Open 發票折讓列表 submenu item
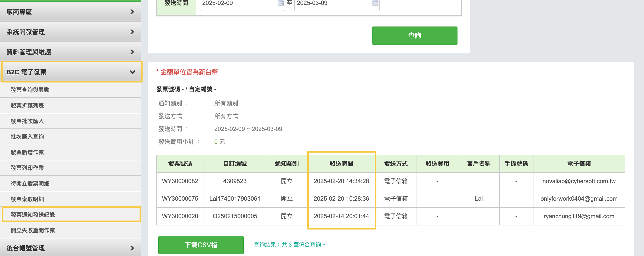Viewport: 644px width, 256px height. (x=70, y=105)
